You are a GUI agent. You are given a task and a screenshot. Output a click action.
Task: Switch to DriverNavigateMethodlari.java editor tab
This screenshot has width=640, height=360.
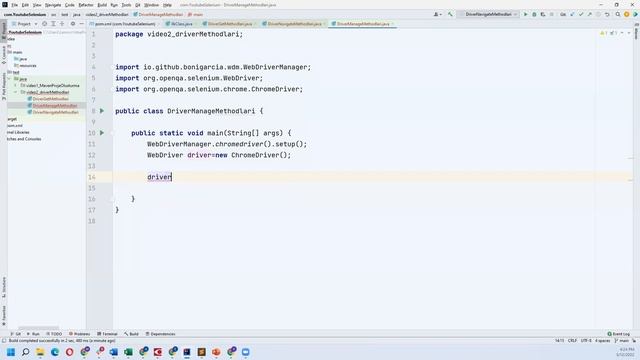(294, 24)
